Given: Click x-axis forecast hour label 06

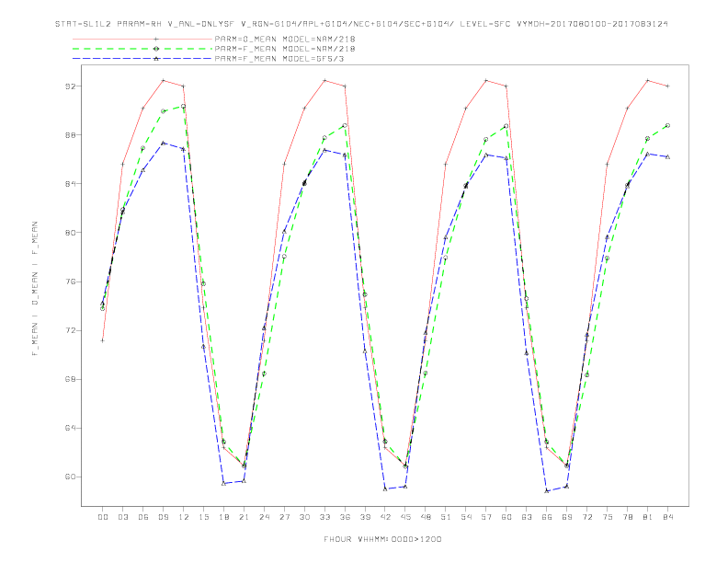Looking at the screenshot, I should click(x=143, y=517).
